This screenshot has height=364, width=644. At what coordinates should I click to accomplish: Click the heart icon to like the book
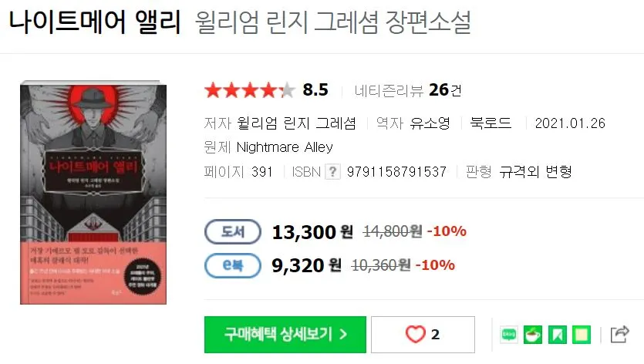(416, 335)
